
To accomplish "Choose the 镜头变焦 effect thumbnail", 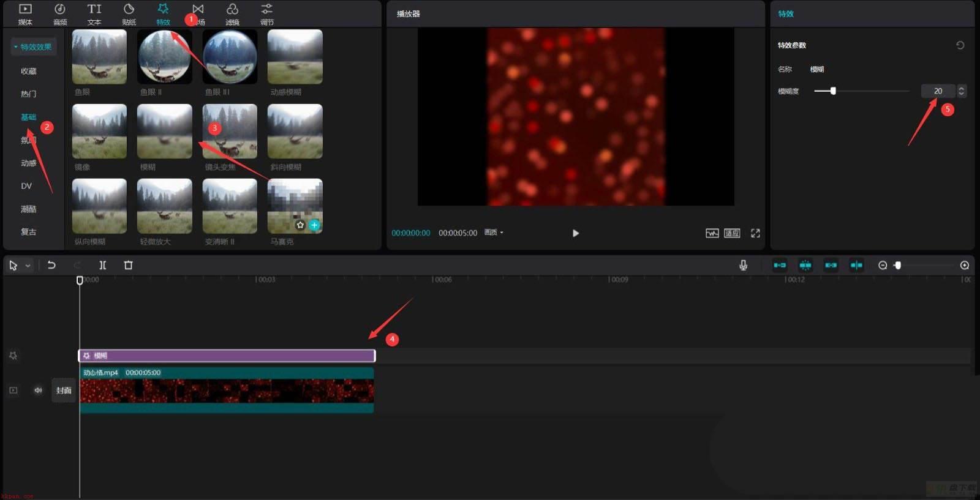I will point(230,132).
